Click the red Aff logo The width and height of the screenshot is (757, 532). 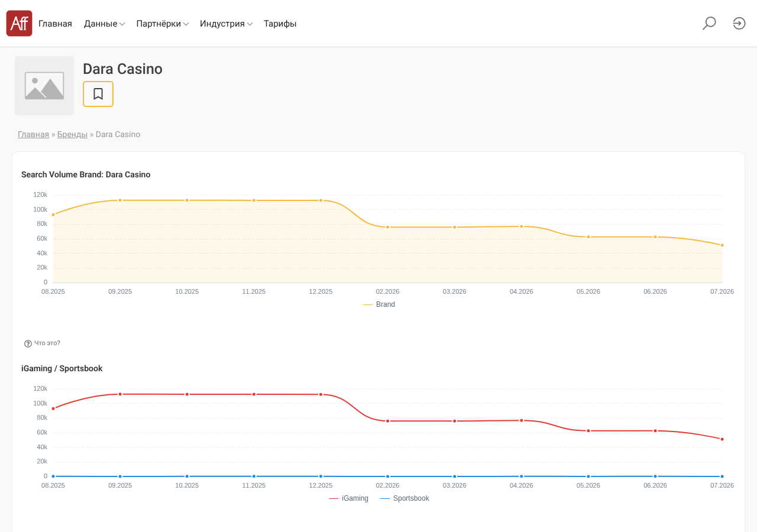[x=19, y=24]
